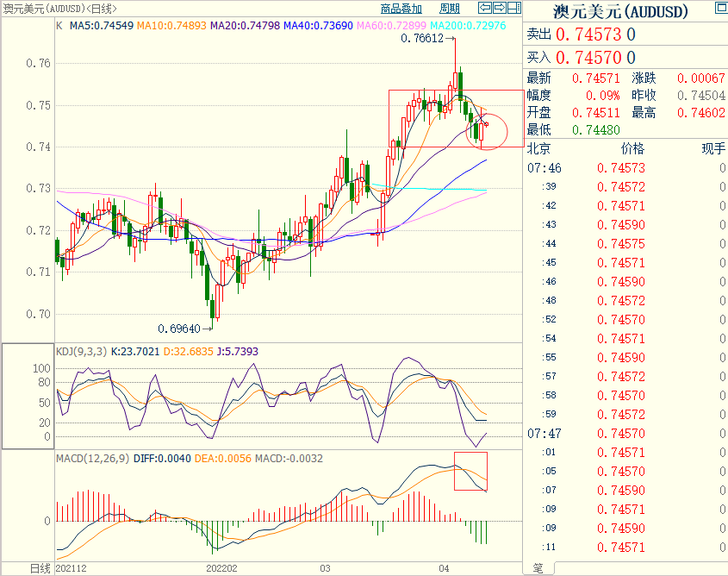Select the 07:46 tick row
The width and height of the screenshot is (728, 576).
(x=625, y=167)
